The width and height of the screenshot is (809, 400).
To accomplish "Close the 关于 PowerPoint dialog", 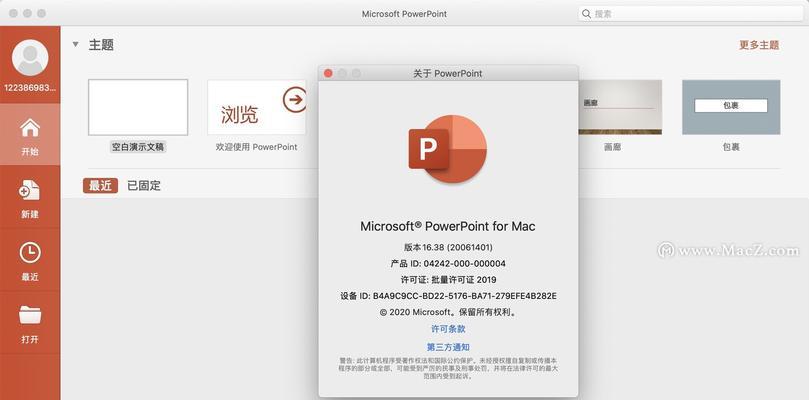I will click(328, 73).
